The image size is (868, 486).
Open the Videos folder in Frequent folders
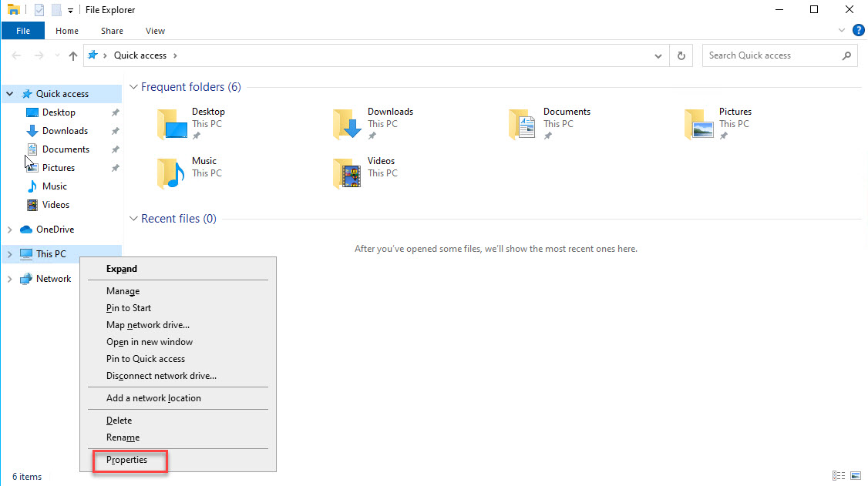click(x=348, y=173)
